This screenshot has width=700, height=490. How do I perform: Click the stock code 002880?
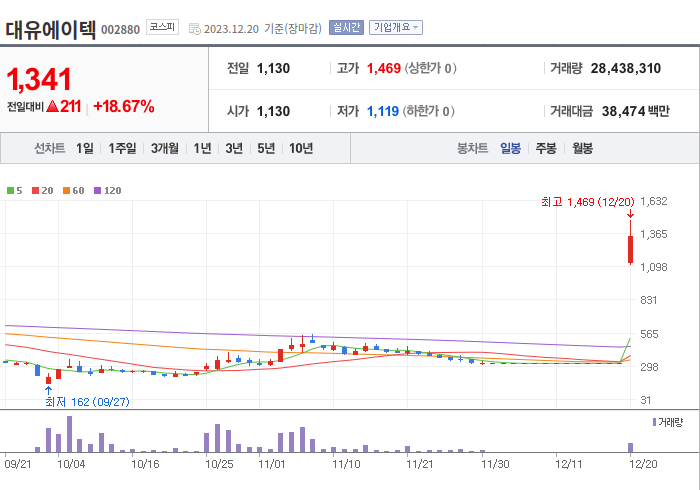121,30
